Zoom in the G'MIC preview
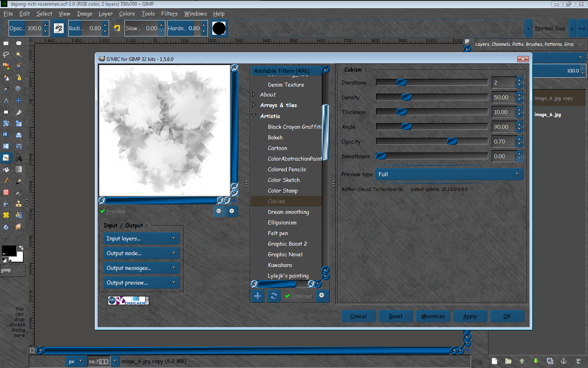The height and width of the screenshot is (368, 588). [x=232, y=211]
